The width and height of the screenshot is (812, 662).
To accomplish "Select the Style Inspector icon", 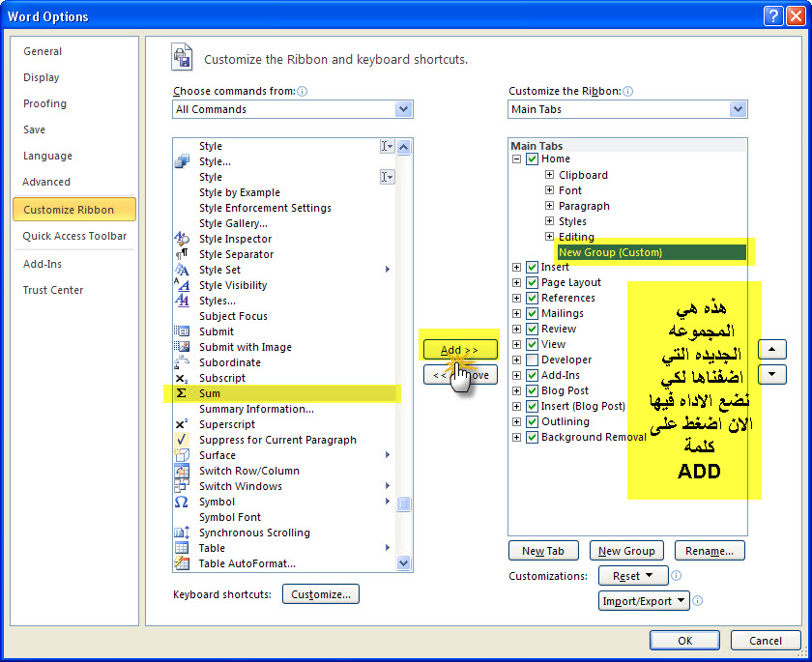I will click(182, 239).
